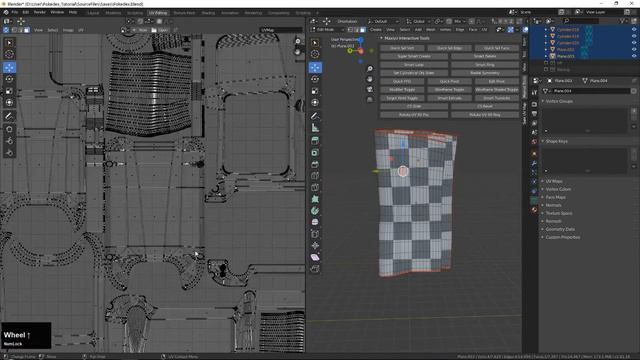Expand the Shape Keys panel
Viewport: 640px width, 360px height.
click(x=557, y=141)
